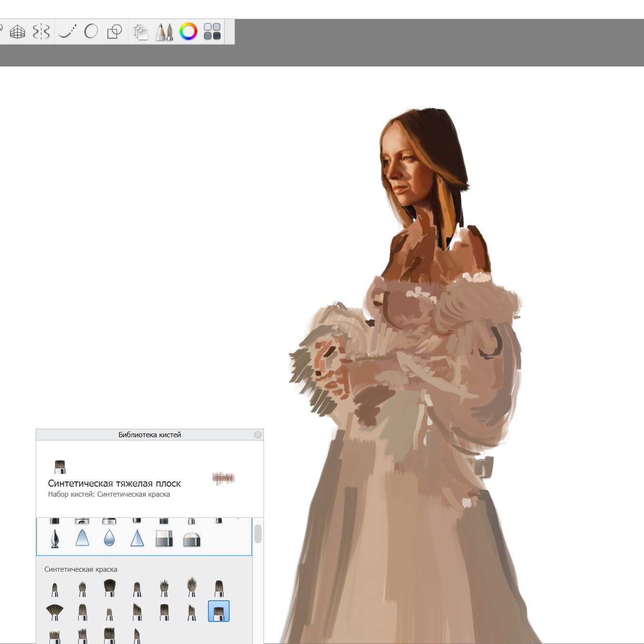Open the Draw Styles shapes tool
Screen dimensions: 644x644
[114, 32]
